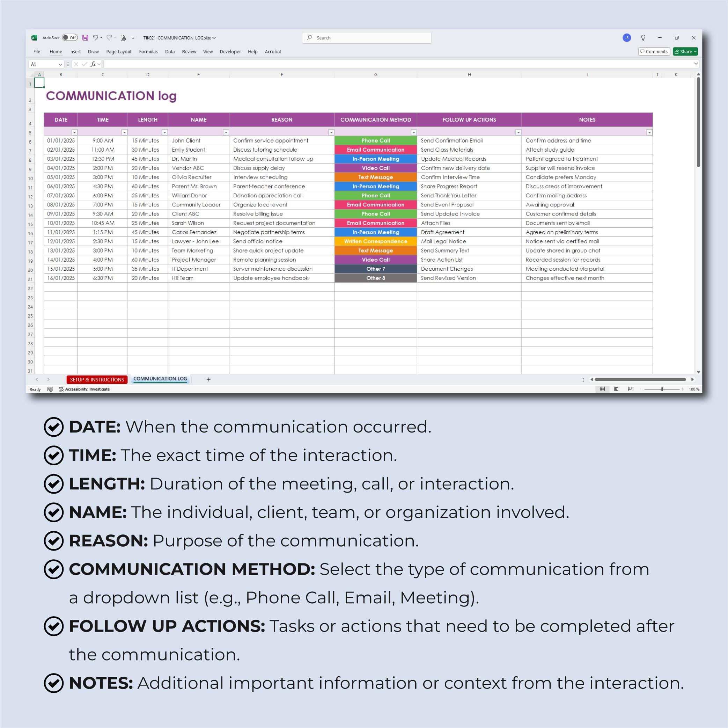Open the NAME column filter dropdown
This screenshot has width=728, height=728.
[x=226, y=132]
